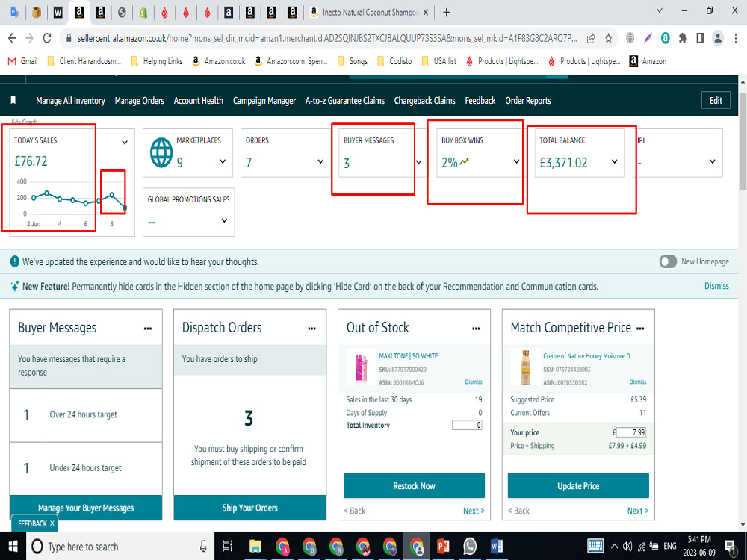This screenshot has height=560, width=747.
Task: Dismiss the New Feature banner
Action: pyautogui.click(x=716, y=286)
